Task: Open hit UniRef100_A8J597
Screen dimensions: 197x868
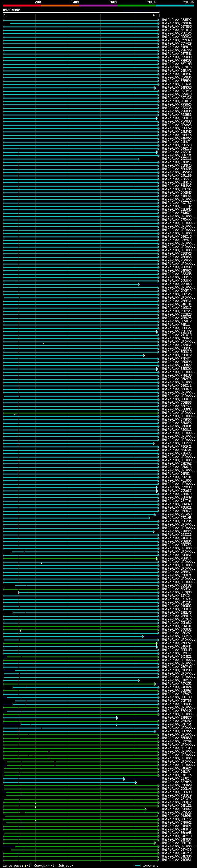Action: click(x=177, y=20)
